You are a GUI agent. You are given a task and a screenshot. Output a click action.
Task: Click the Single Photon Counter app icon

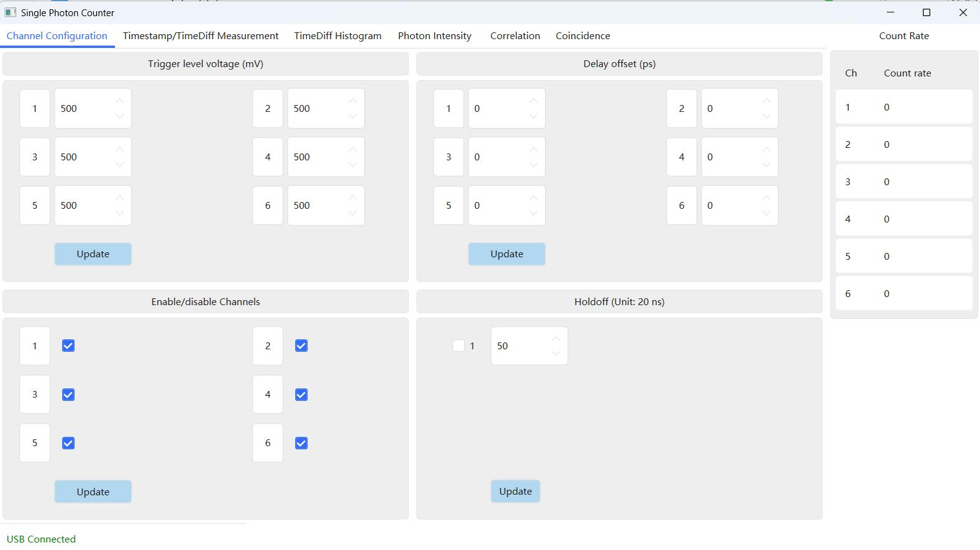point(10,12)
